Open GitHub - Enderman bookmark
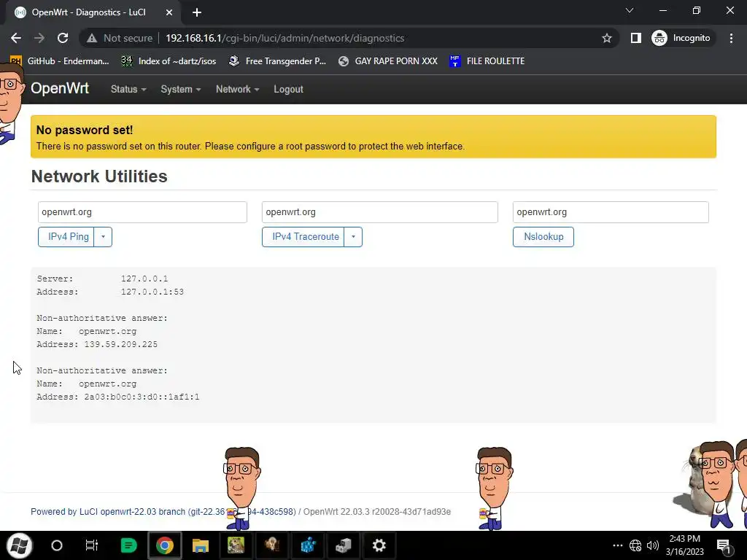 click(x=60, y=61)
